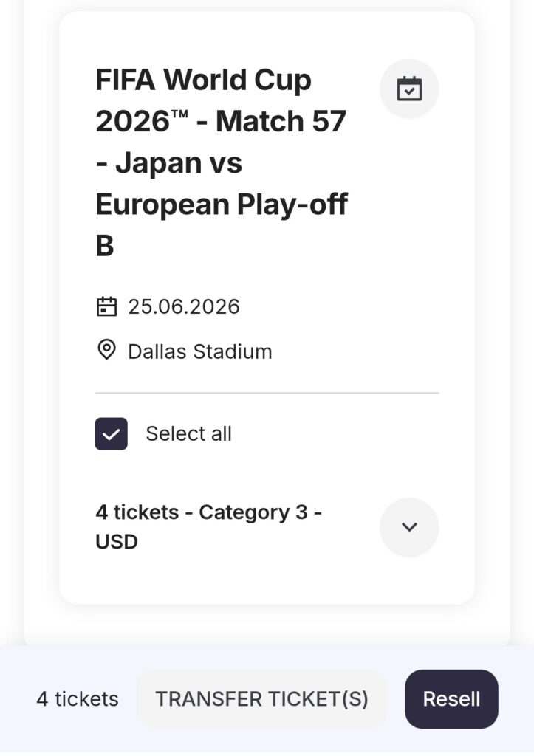The width and height of the screenshot is (534, 756).
Task: Click the letter "B" ending the title
Action: (x=105, y=247)
